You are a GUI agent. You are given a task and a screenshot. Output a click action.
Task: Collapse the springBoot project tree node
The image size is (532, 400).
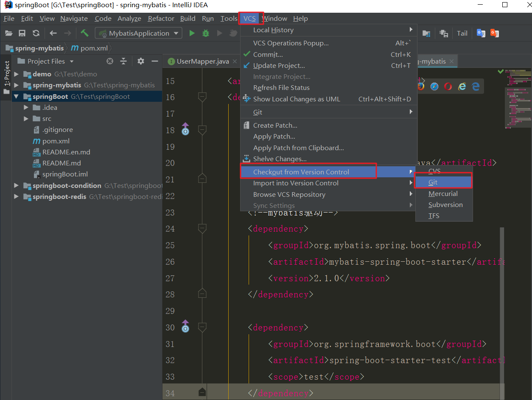click(16, 96)
